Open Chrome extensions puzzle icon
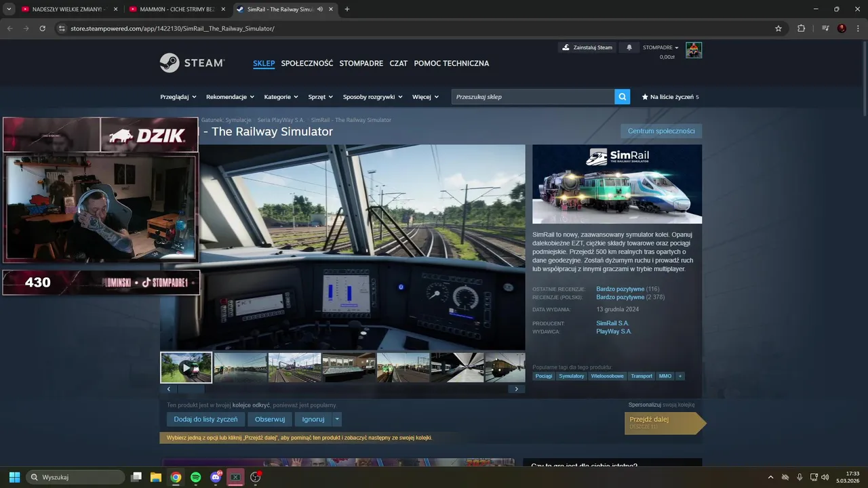The width and height of the screenshot is (868, 488). click(802, 28)
